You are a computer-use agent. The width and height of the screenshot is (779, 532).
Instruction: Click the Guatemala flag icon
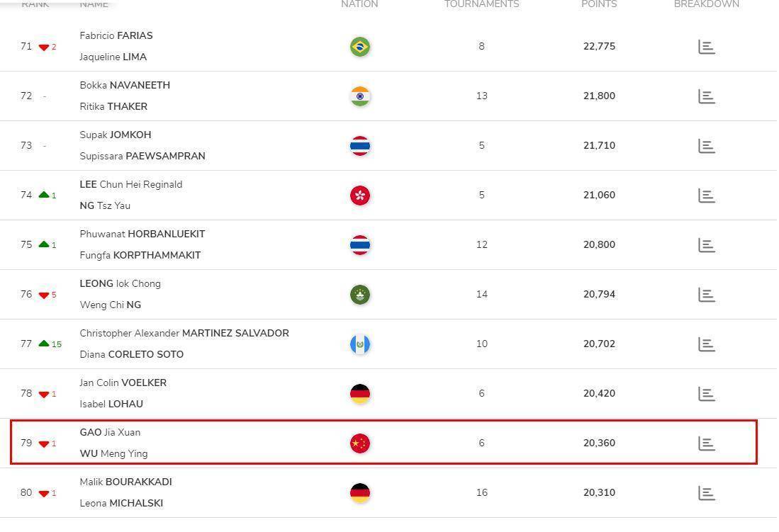pyautogui.click(x=359, y=344)
